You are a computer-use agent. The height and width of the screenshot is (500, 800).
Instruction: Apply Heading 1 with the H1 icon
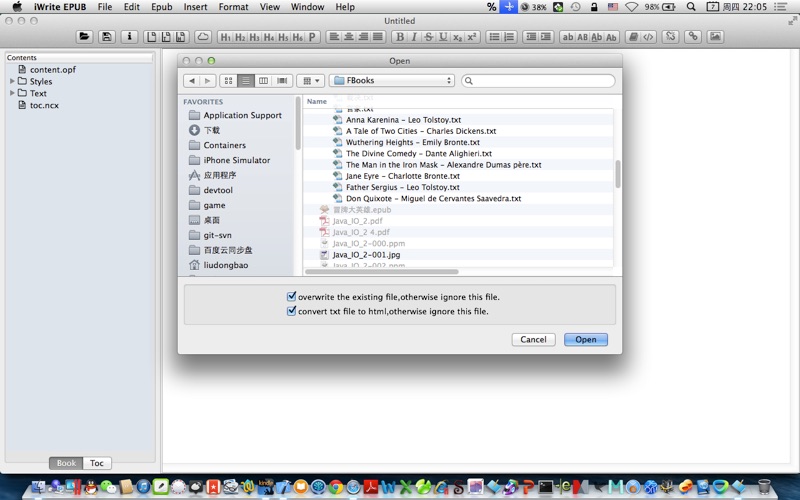click(225, 37)
